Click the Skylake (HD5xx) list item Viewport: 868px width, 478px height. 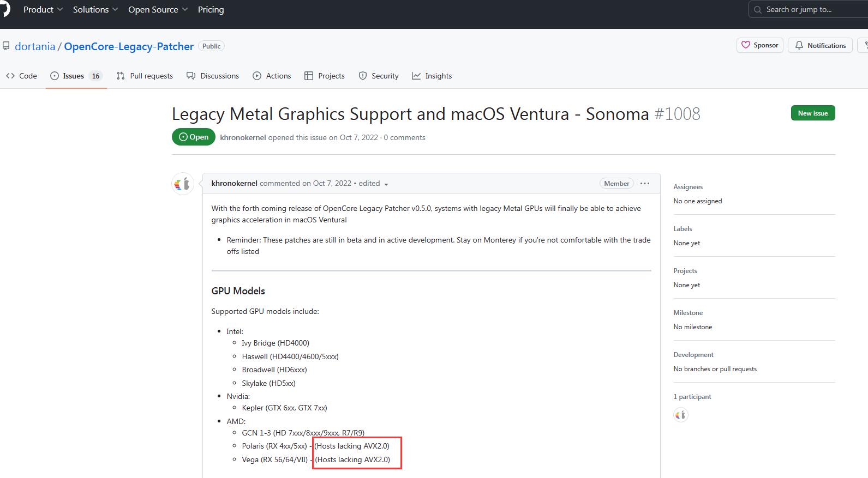tap(268, 383)
